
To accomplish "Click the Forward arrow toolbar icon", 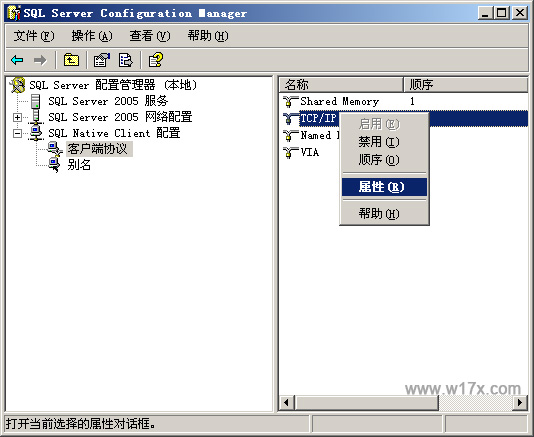I will pyautogui.click(x=40, y=60).
